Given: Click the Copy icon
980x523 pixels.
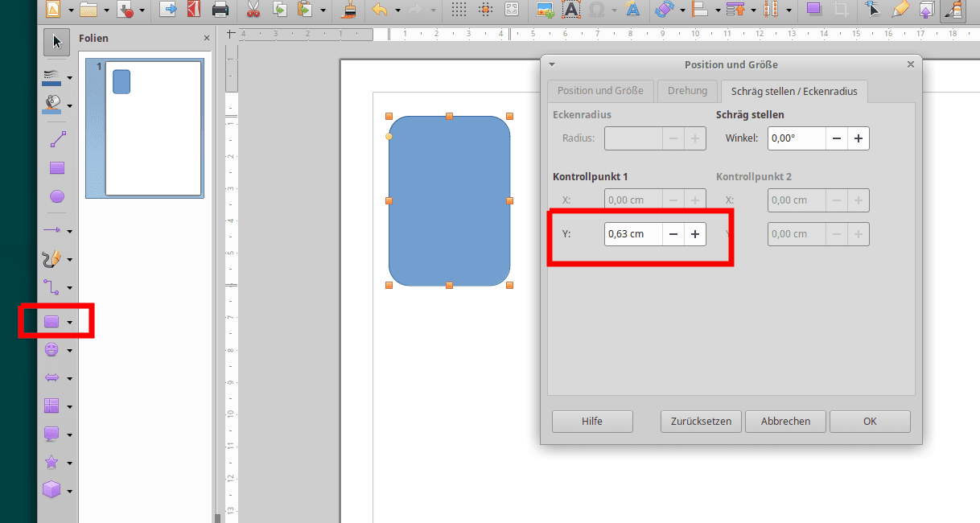Looking at the screenshot, I should (279, 10).
